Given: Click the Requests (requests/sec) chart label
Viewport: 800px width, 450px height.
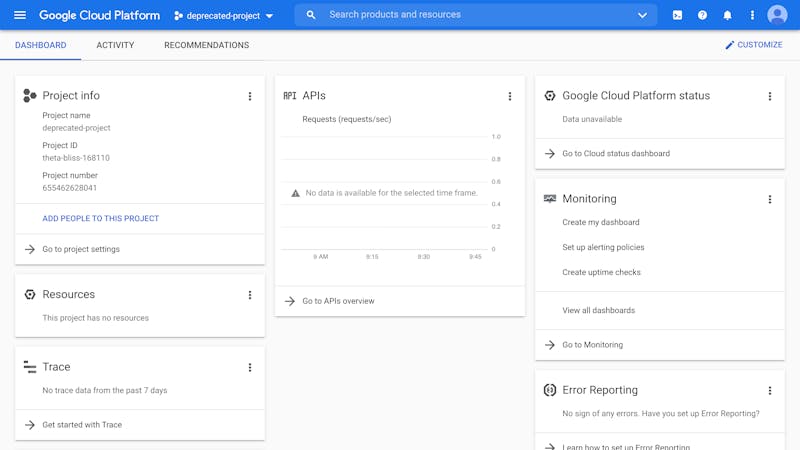Looking at the screenshot, I should click(346, 119).
